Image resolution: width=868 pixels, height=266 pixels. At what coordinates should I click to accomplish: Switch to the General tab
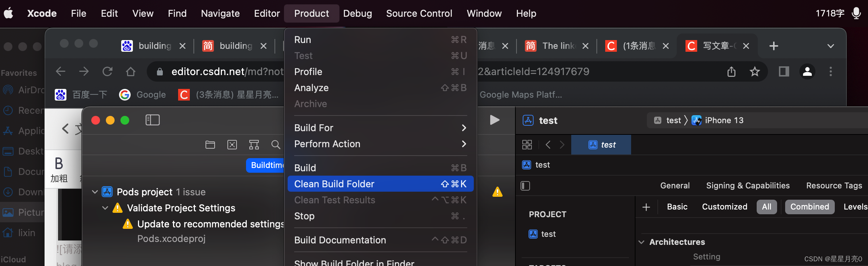tap(675, 185)
